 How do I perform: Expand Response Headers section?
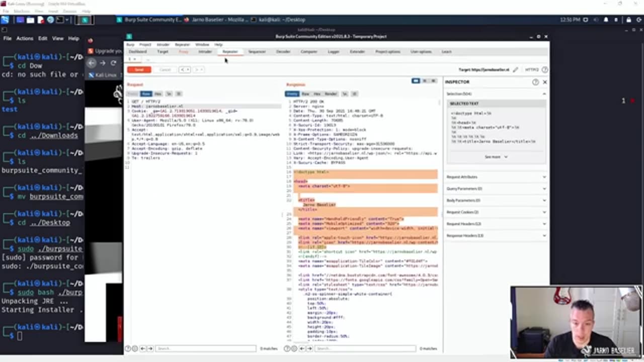[x=496, y=235]
